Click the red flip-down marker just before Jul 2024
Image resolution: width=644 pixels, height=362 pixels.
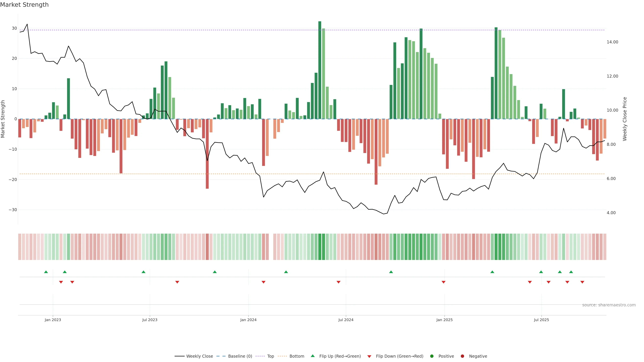[338, 282]
